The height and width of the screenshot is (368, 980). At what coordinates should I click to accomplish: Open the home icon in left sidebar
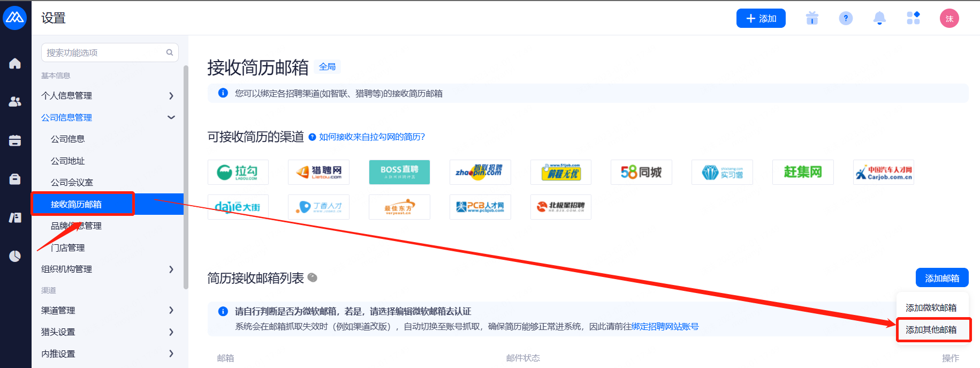coord(15,63)
